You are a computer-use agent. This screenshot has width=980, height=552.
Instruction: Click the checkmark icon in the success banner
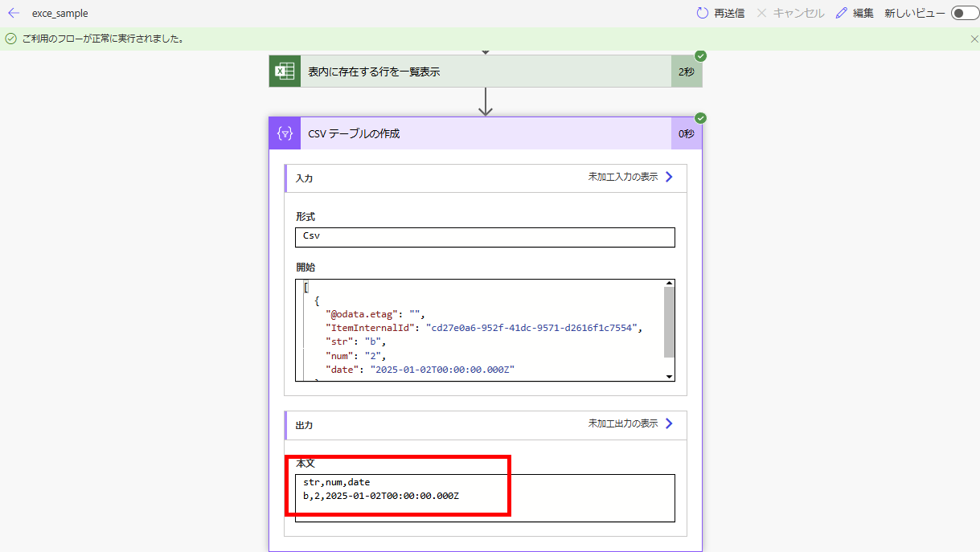point(10,38)
